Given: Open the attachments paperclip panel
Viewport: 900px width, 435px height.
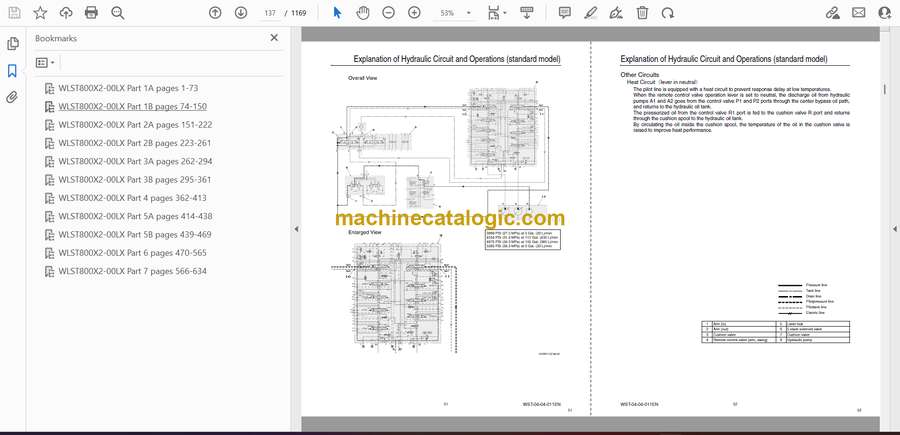Looking at the screenshot, I should pyautogui.click(x=12, y=97).
